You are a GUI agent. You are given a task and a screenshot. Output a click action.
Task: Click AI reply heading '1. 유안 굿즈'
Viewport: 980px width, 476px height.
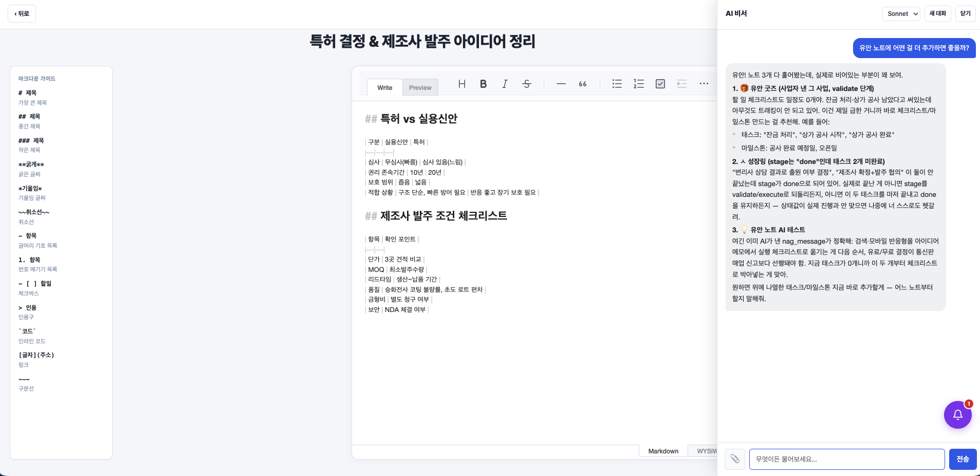[x=803, y=88]
